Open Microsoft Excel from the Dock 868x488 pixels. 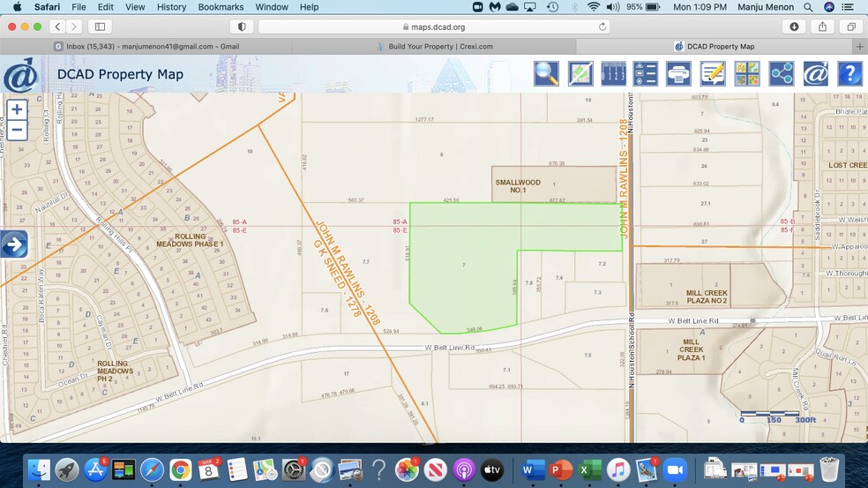589,469
